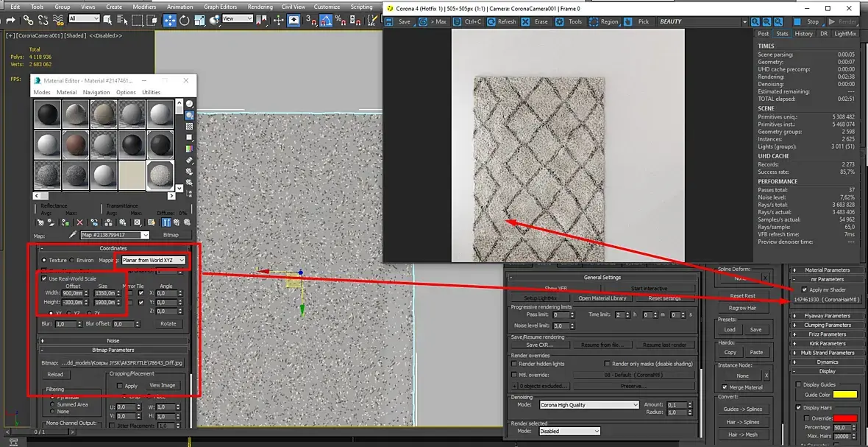Open the Modifiers menu
The image size is (868, 447).
tap(144, 7)
